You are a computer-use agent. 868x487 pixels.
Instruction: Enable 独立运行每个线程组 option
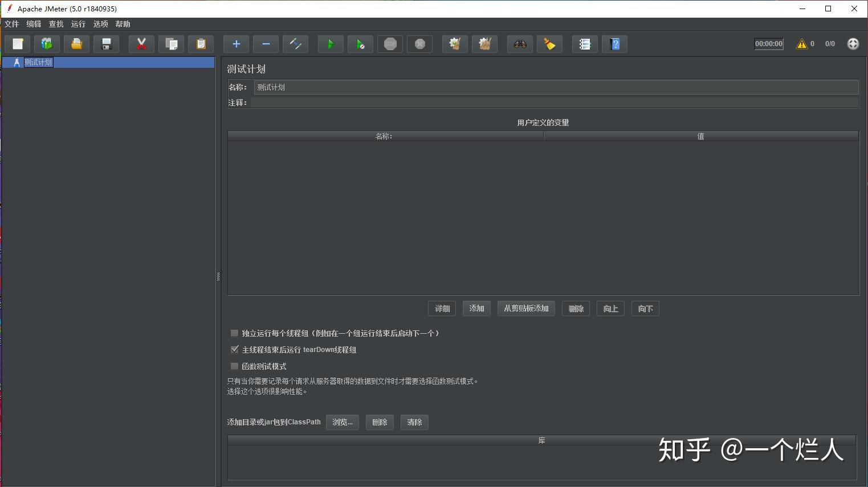click(234, 333)
